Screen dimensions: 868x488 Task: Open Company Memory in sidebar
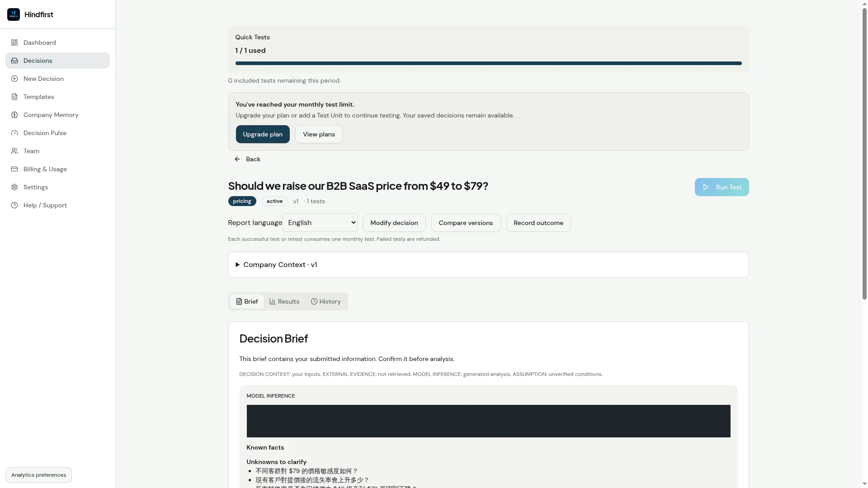click(x=57, y=115)
